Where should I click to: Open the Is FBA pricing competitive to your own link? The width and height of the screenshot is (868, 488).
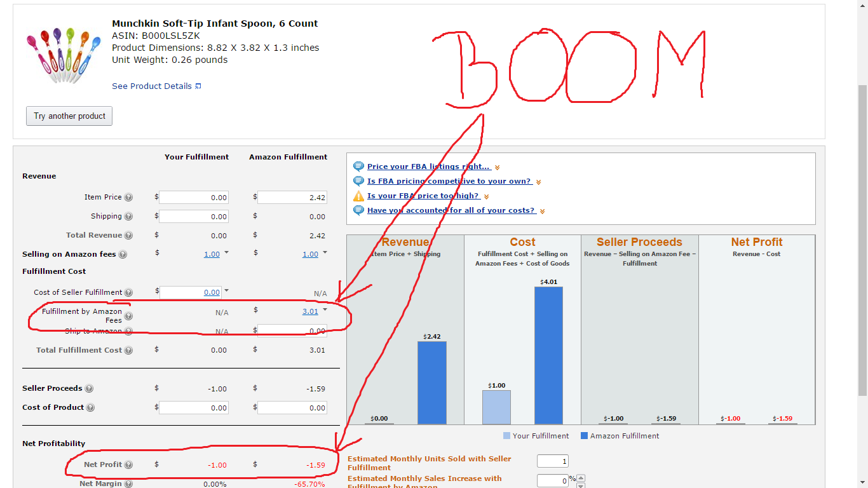pyautogui.click(x=449, y=181)
